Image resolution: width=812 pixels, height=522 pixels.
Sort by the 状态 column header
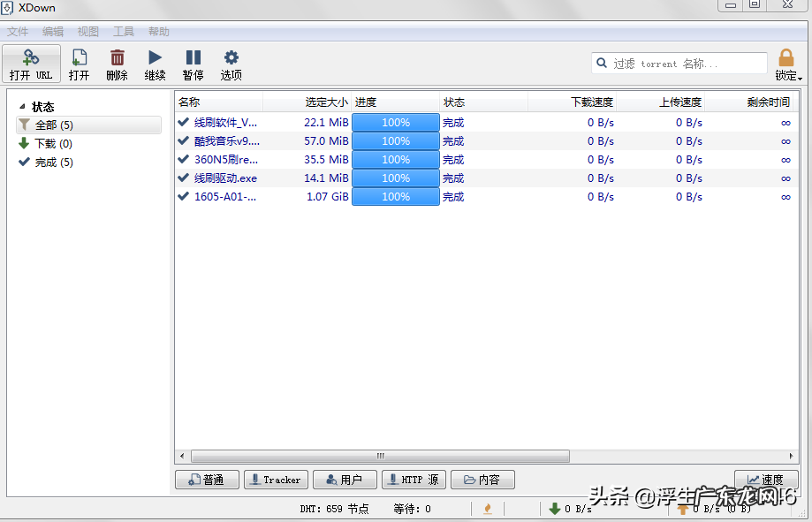[x=483, y=102]
